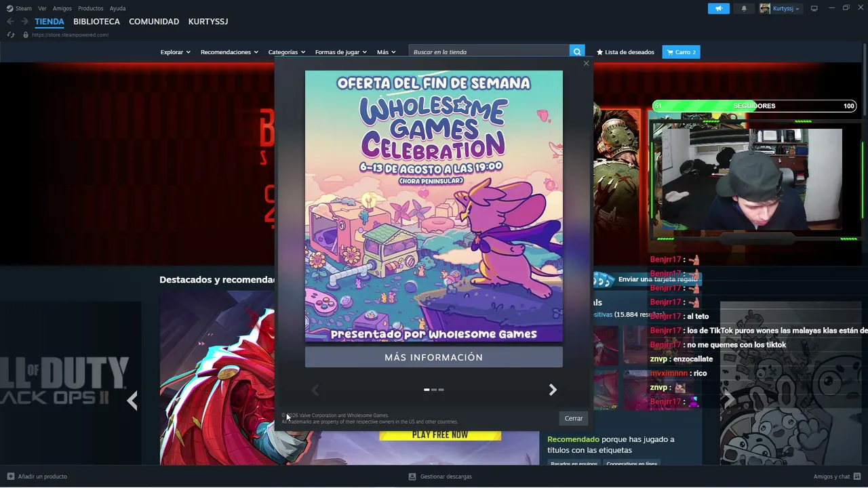Click the Cooperativos en línea tag
The image size is (868, 488).
[631, 464]
